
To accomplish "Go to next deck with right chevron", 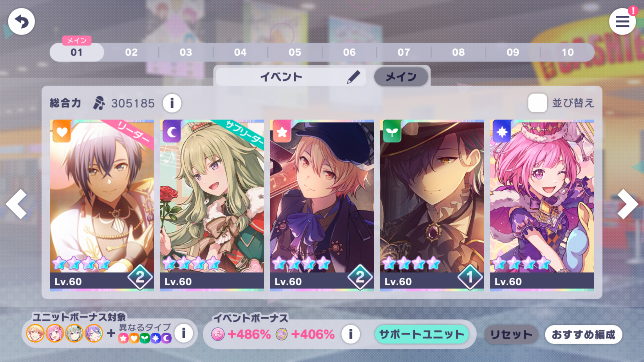I will [628, 204].
